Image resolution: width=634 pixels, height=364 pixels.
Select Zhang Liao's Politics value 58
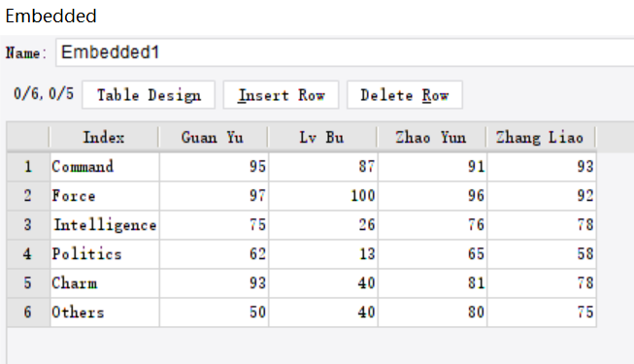pos(542,254)
